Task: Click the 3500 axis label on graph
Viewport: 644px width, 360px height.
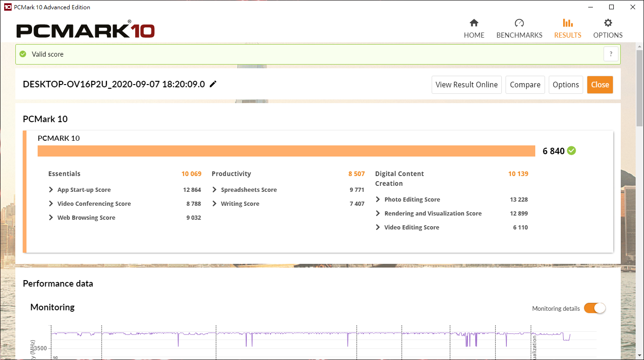Action: tap(40, 348)
